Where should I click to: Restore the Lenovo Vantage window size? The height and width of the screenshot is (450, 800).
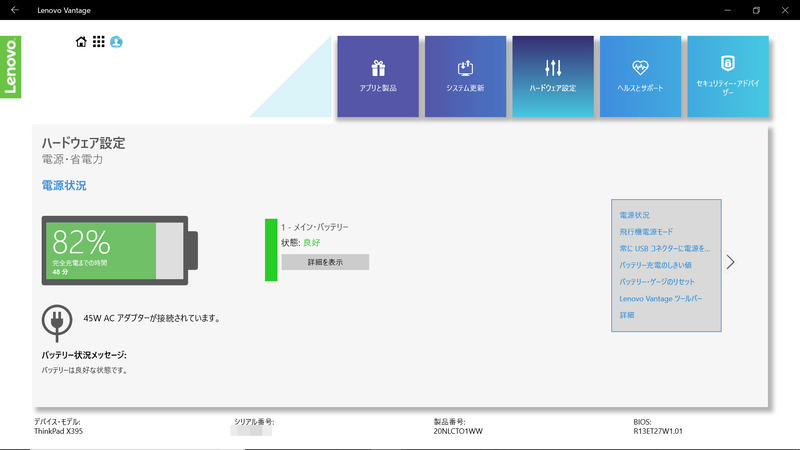click(x=756, y=10)
